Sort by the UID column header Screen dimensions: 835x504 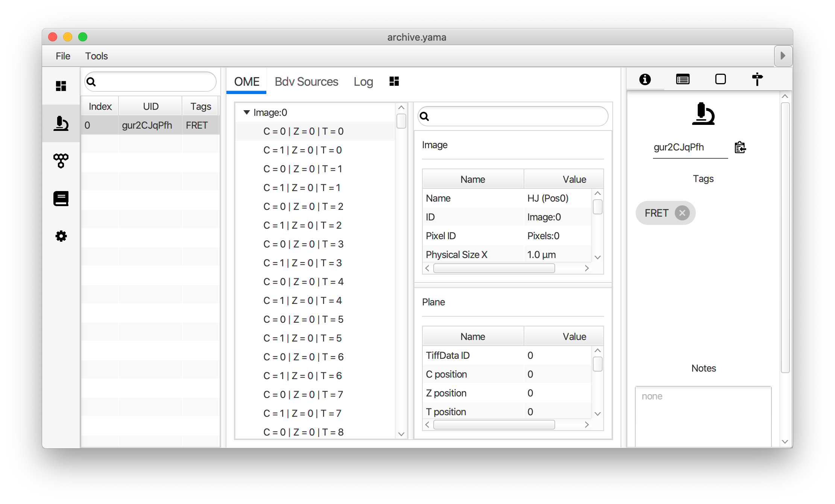[150, 106]
